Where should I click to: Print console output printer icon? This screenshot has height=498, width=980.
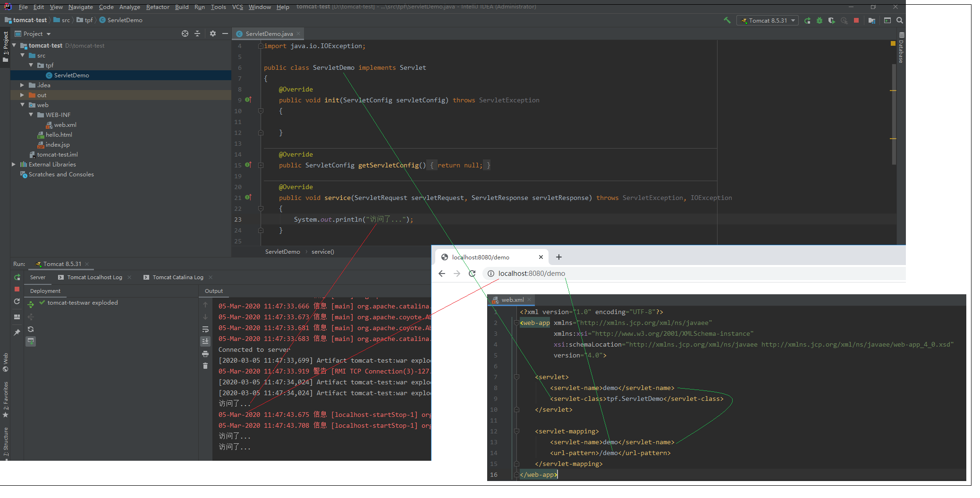pos(205,354)
